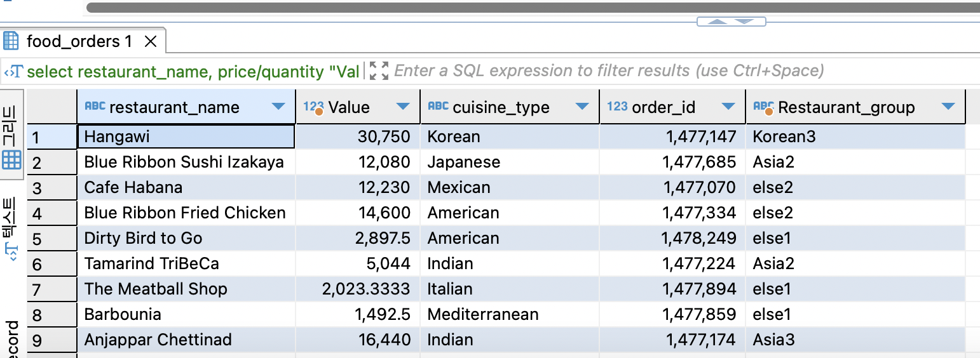Select the 16,440 value cell

click(x=358, y=340)
